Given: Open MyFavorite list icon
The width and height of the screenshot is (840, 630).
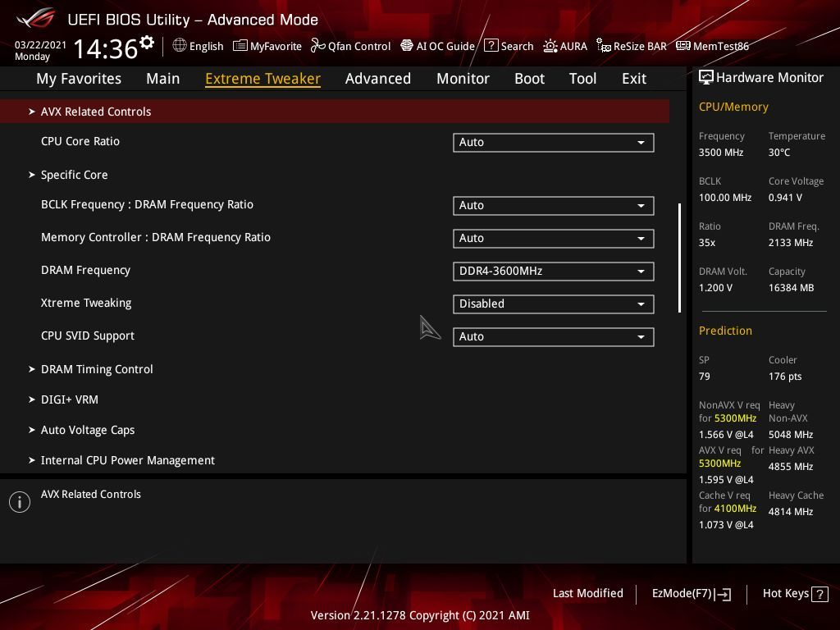Looking at the screenshot, I should [x=240, y=46].
